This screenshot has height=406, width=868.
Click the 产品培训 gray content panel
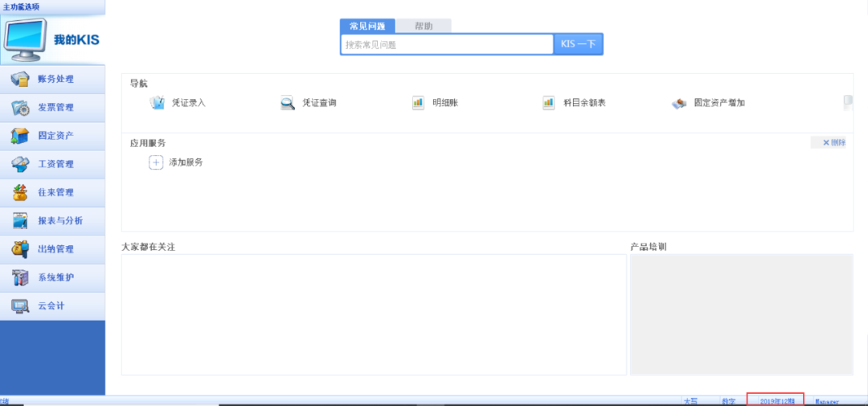click(x=741, y=314)
